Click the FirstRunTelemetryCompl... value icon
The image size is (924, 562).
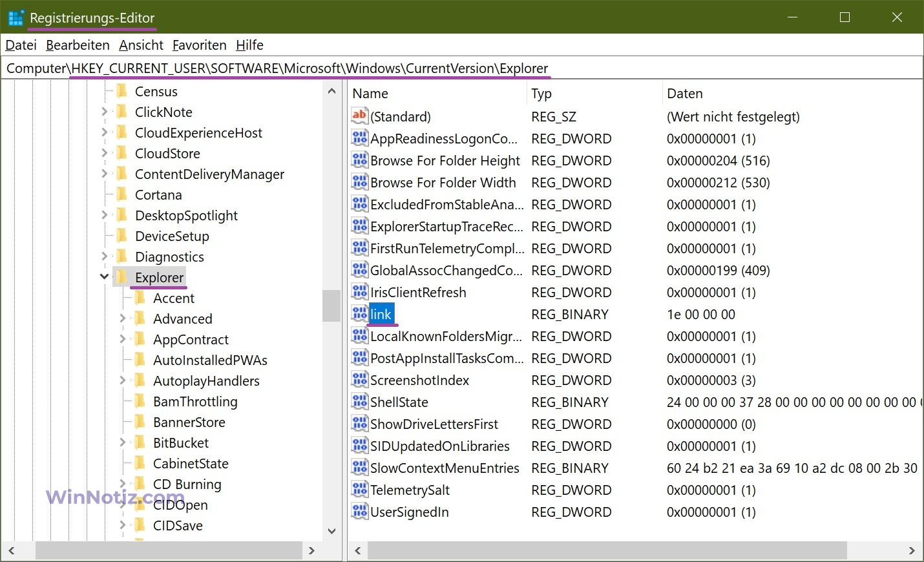[359, 248]
